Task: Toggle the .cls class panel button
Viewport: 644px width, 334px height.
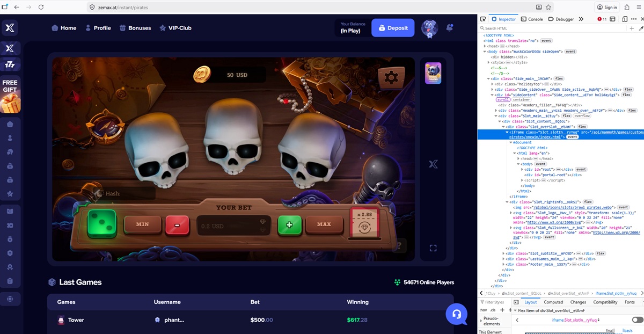Action: point(493,310)
